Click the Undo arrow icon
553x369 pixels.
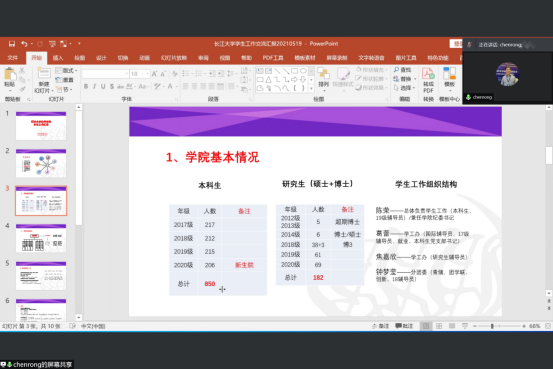click(24, 44)
